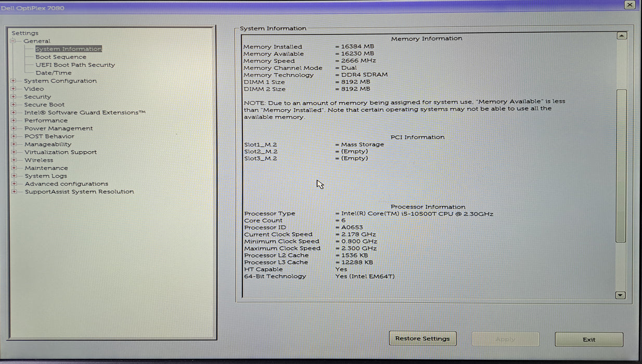
Task: Select the Advanced configurations label
Action: click(67, 184)
